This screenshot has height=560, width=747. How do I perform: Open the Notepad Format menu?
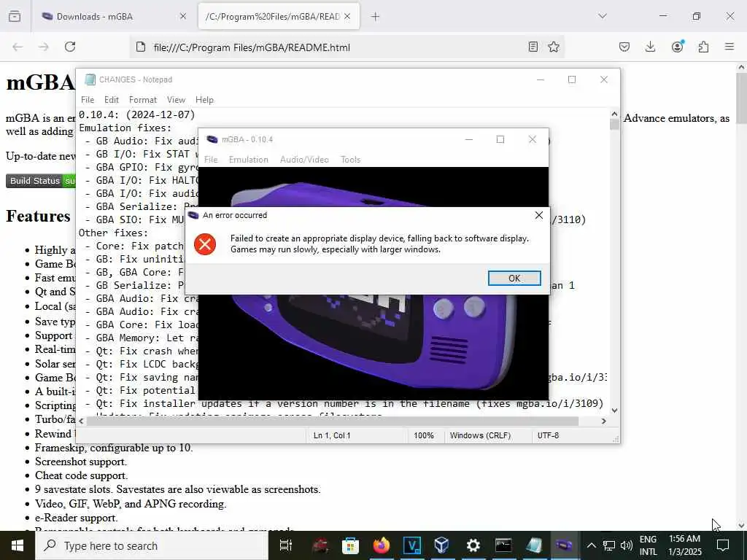[142, 99]
